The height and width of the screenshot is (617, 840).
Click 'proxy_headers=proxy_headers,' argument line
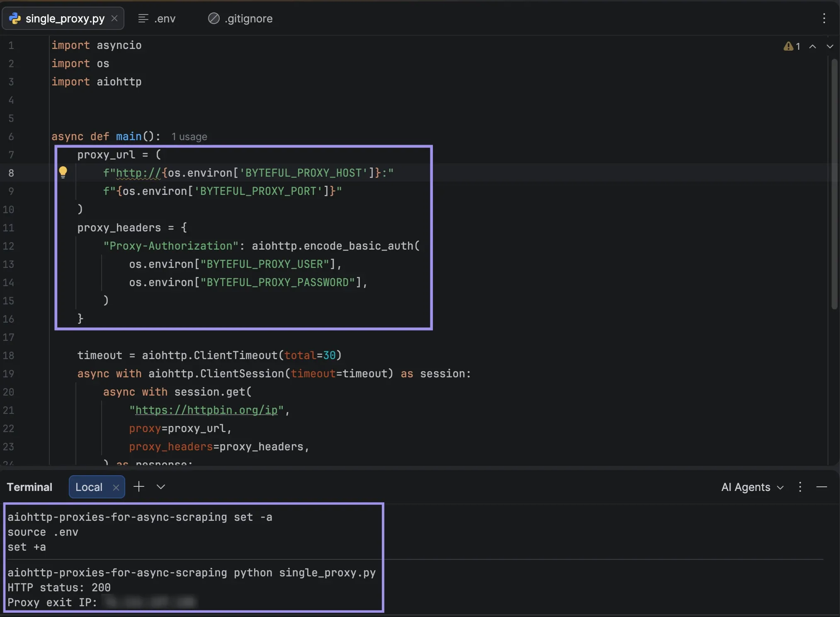[219, 447]
